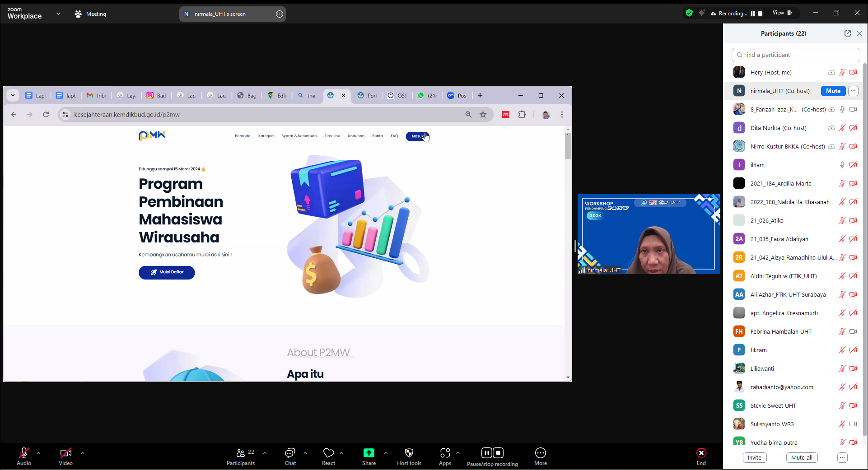Image resolution: width=868 pixels, height=470 pixels.
Task: Unmute audio using the Audio button
Action: coord(23,453)
